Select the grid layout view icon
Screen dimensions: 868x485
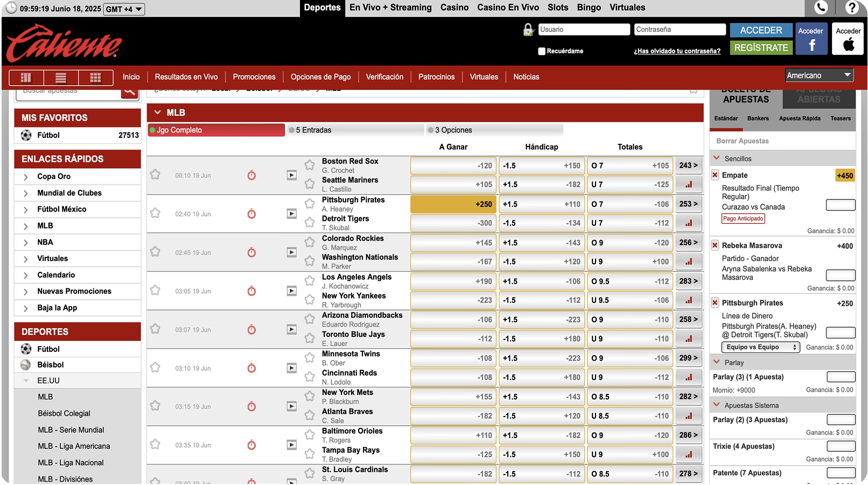click(95, 78)
